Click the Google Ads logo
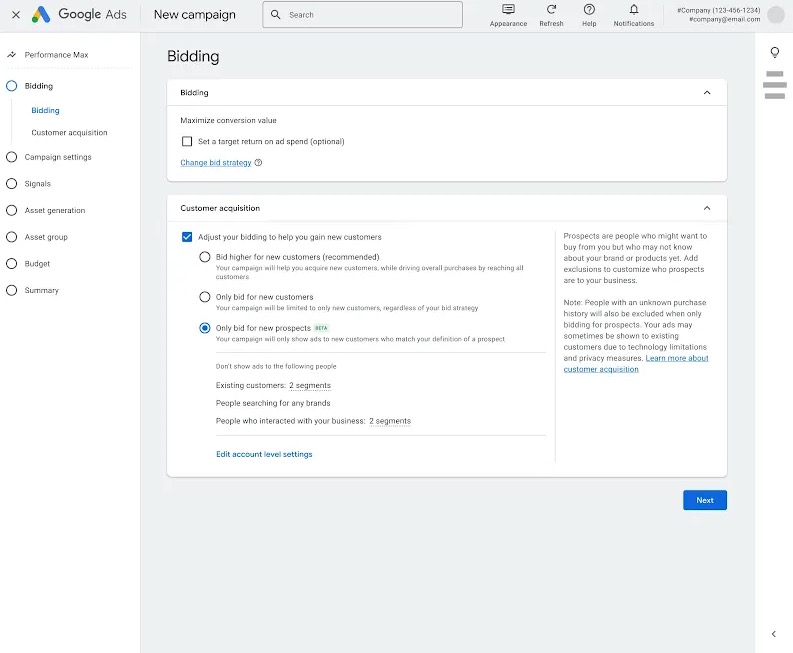793x653 pixels. pos(79,14)
